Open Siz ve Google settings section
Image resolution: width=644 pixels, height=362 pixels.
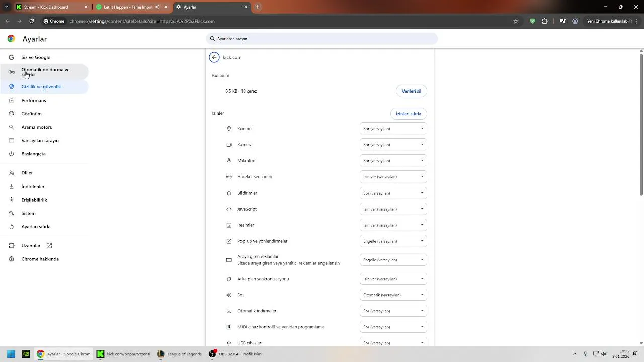(x=44, y=57)
